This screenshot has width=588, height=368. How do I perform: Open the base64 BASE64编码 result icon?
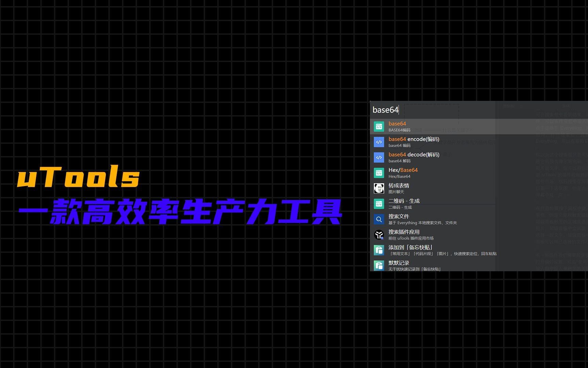click(x=379, y=126)
